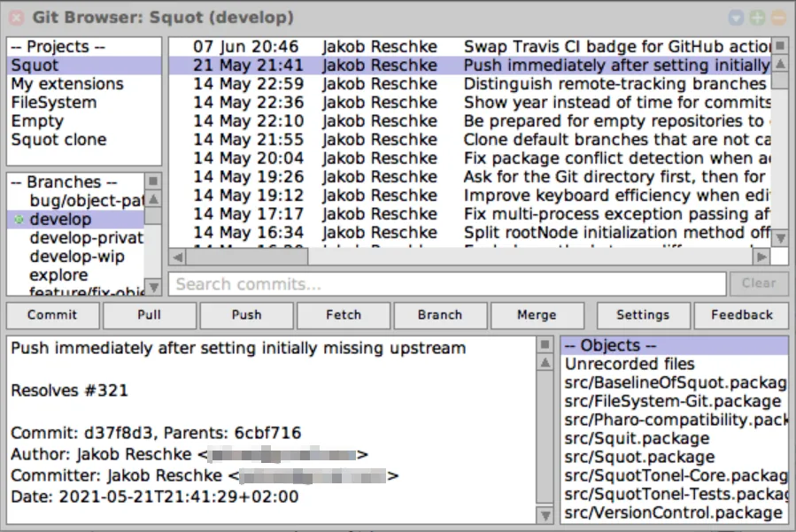Select Unrecorded files in Objects list
Image resolution: width=796 pixels, height=532 pixels.
tap(675, 364)
